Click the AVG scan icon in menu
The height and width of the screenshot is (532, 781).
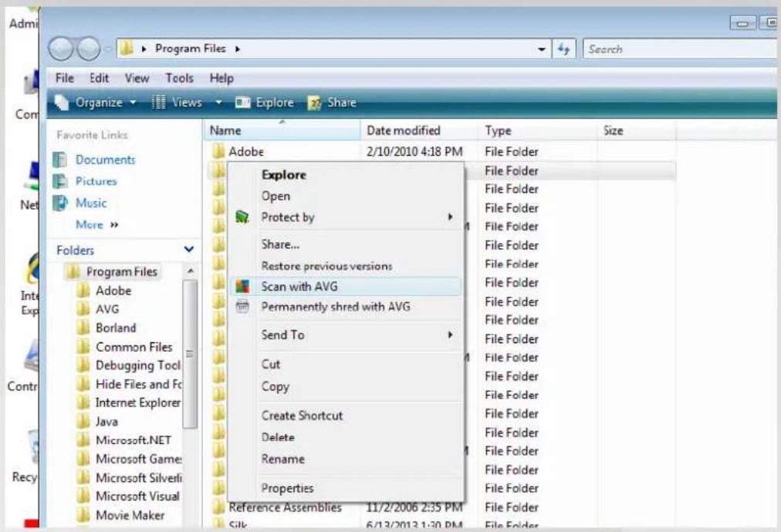(x=242, y=287)
